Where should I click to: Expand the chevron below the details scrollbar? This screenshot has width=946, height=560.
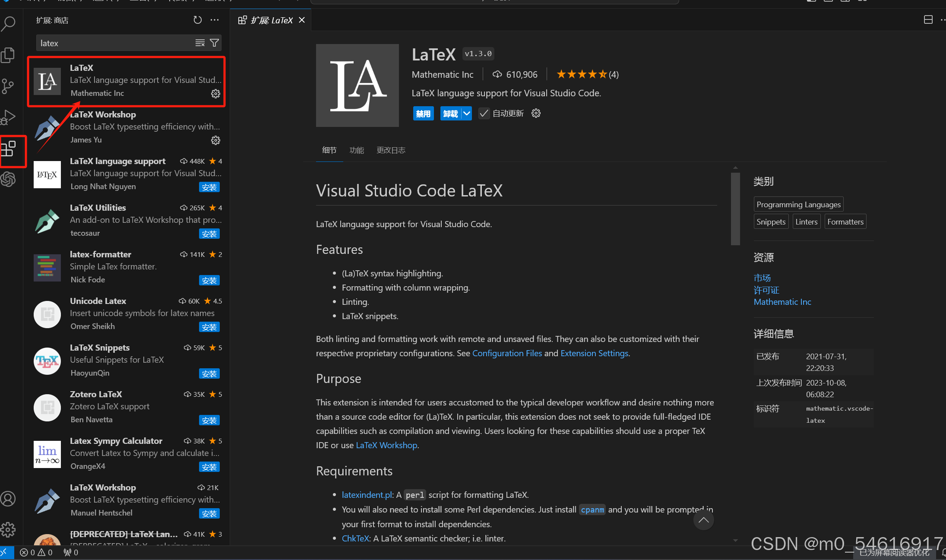(735, 540)
